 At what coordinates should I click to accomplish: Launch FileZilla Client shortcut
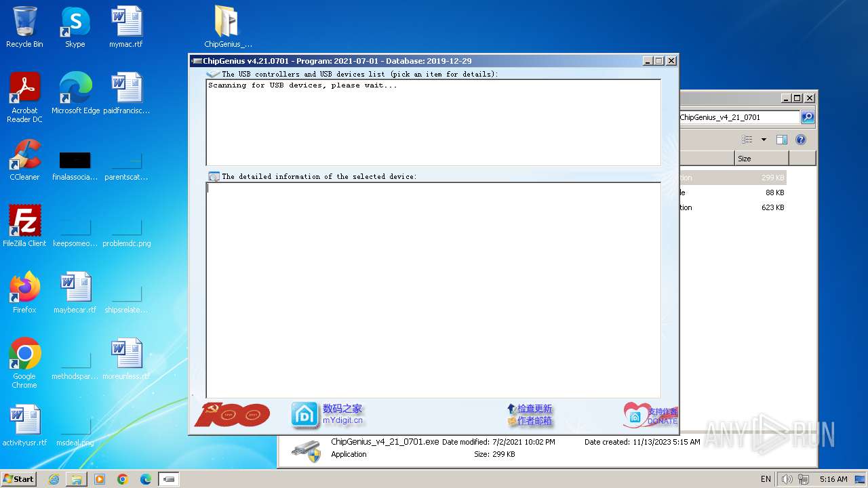(24, 226)
